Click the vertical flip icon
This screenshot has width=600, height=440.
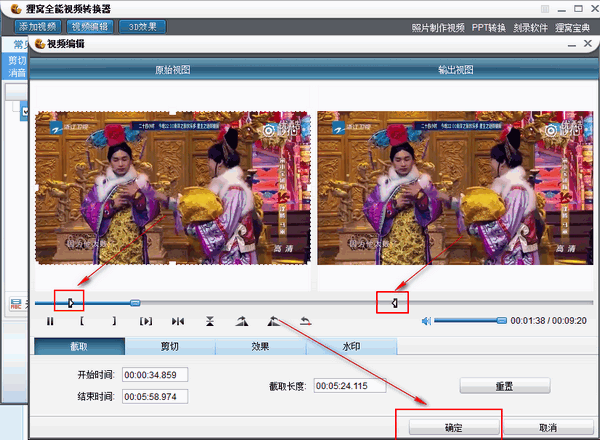pyautogui.click(x=210, y=321)
